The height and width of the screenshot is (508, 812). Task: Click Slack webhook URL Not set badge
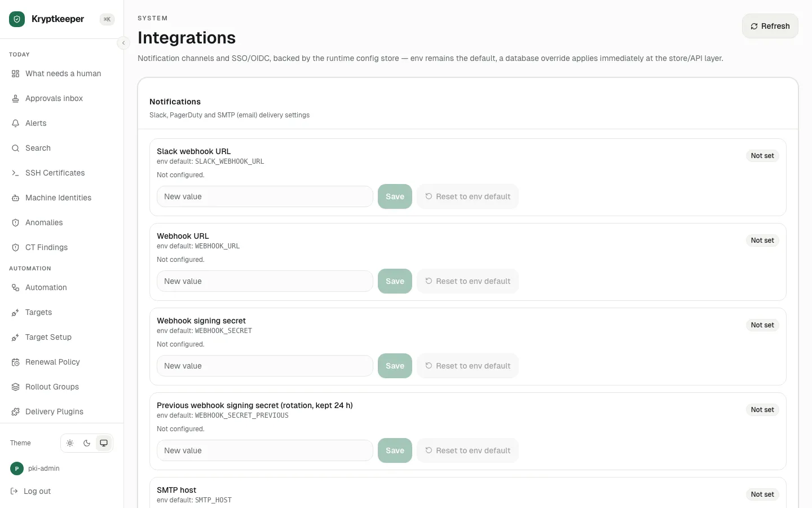(x=762, y=156)
